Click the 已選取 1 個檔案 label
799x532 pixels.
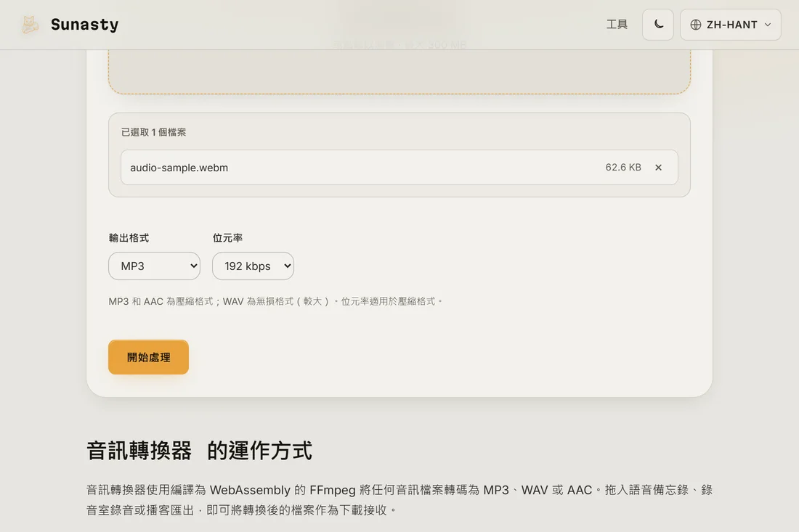point(153,132)
